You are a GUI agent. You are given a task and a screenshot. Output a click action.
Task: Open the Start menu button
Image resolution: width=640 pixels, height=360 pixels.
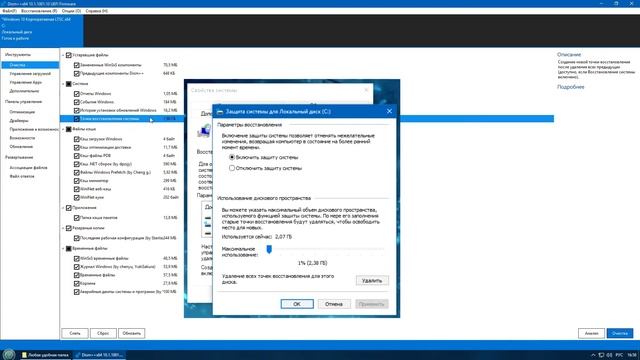[9, 355]
